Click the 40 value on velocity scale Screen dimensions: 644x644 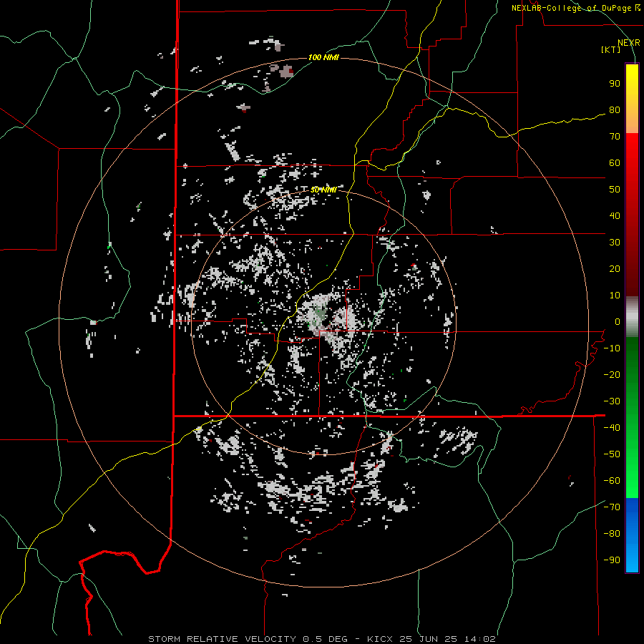[615, 215]
